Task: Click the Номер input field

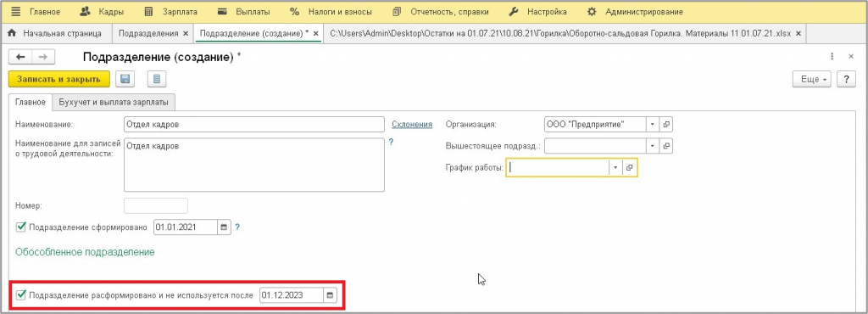Action: 156,205
